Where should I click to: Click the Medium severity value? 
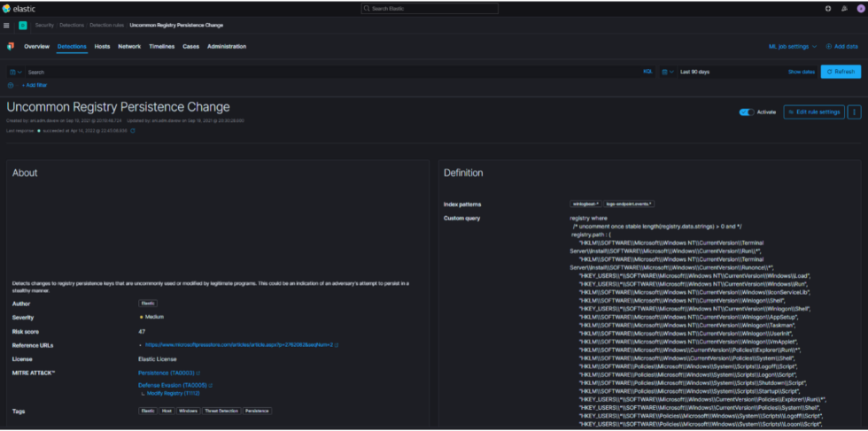151,317
